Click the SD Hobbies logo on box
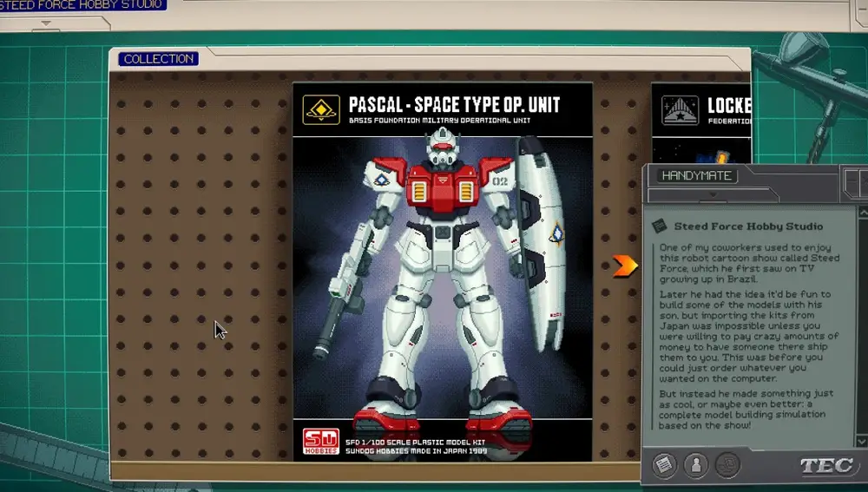The image size is (868, 492). pyautogui.click(x=319, y=441)
